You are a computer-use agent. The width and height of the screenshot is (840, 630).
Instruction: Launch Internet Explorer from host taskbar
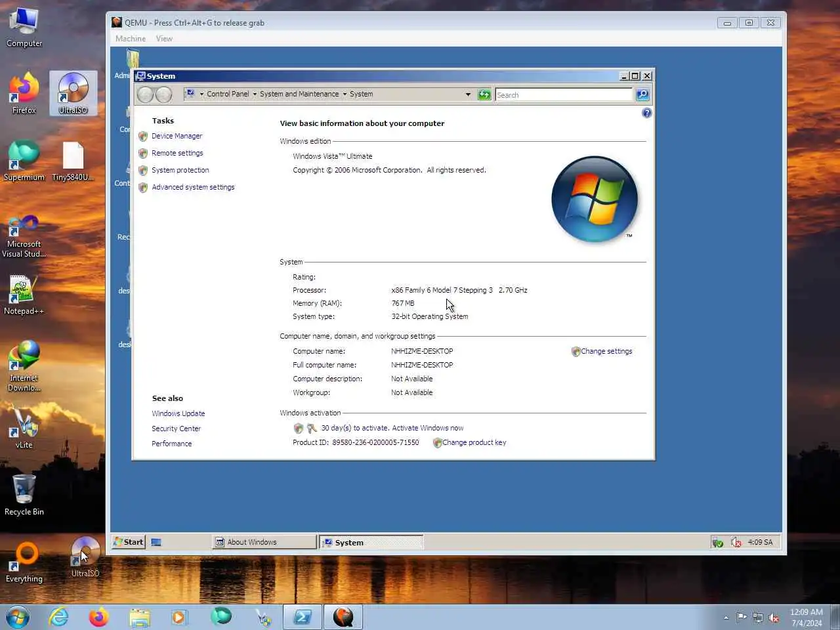pyautogui.click(x=59, y=617)
